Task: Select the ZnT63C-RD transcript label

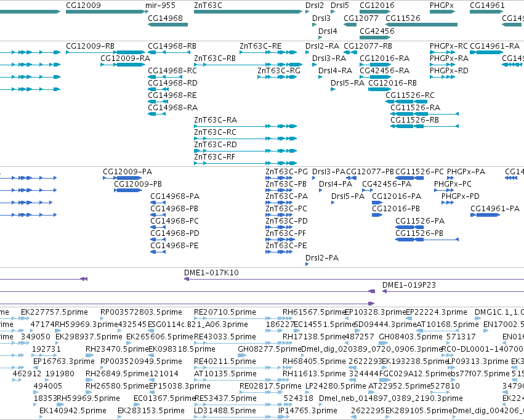Action: pos(216,145)
